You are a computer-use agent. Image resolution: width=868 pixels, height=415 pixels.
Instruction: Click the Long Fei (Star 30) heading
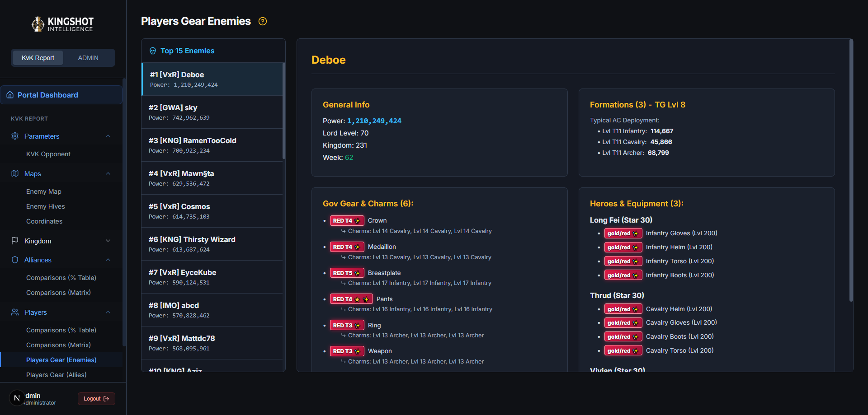click(x=621, y=220)
